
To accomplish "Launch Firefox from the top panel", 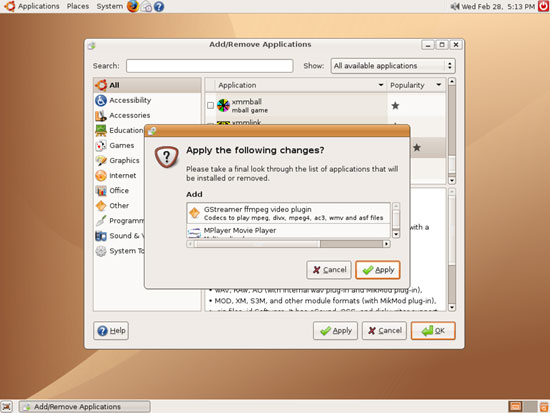I will [x=133, y=6].
